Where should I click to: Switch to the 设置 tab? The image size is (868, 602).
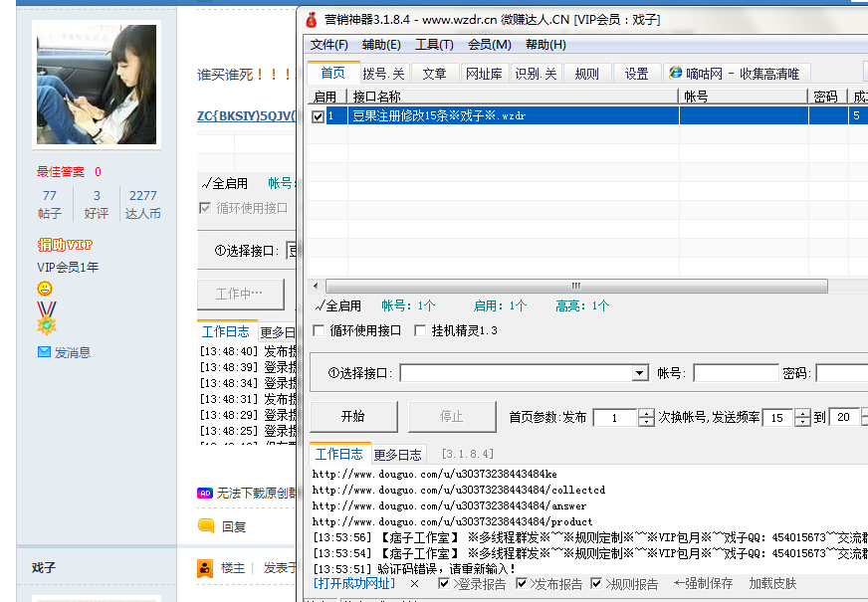pos(635,72)
